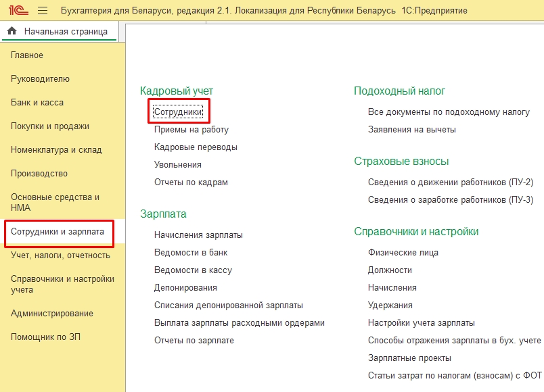
Task: Open Зарплатные проекты link
Action: (410, 358)
